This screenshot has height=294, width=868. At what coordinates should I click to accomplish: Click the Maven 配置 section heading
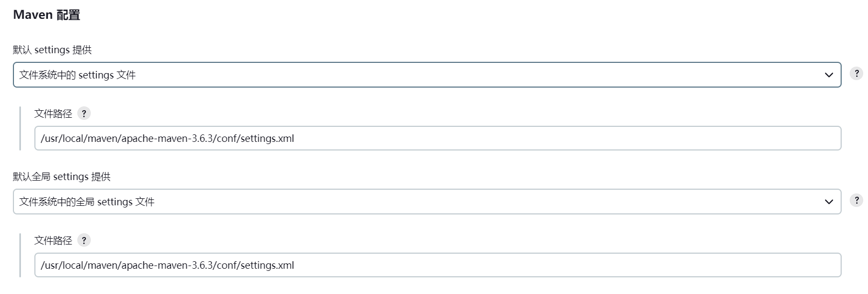[47, 15]
